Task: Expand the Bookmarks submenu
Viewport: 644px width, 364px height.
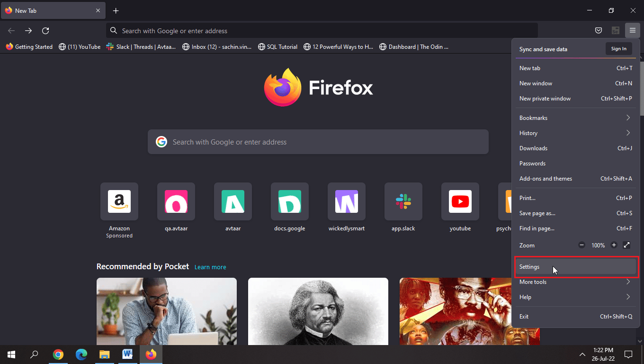Action: click(x=575, y=118)
